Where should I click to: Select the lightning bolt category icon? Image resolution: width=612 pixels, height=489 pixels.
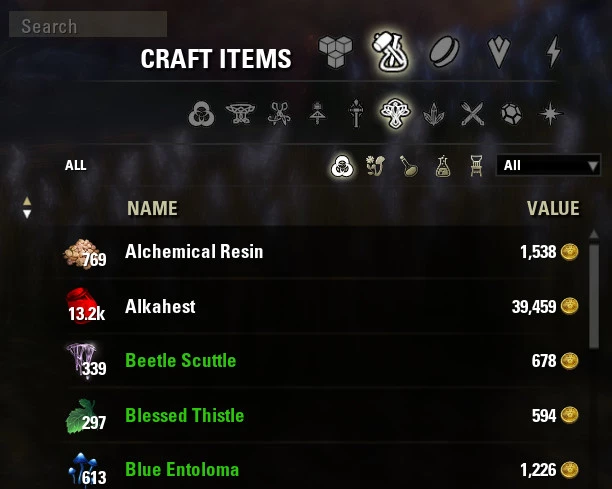click(x=553, y=52)
